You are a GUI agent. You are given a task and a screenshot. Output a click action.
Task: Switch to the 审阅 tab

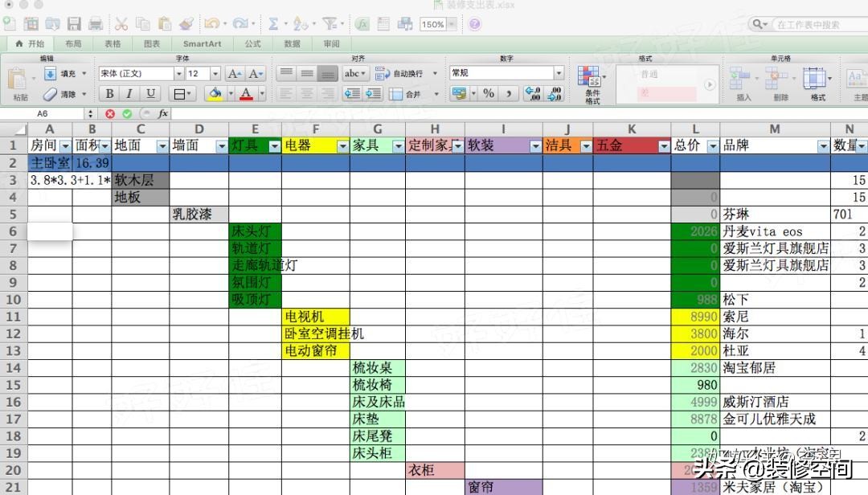pos(331,43)
